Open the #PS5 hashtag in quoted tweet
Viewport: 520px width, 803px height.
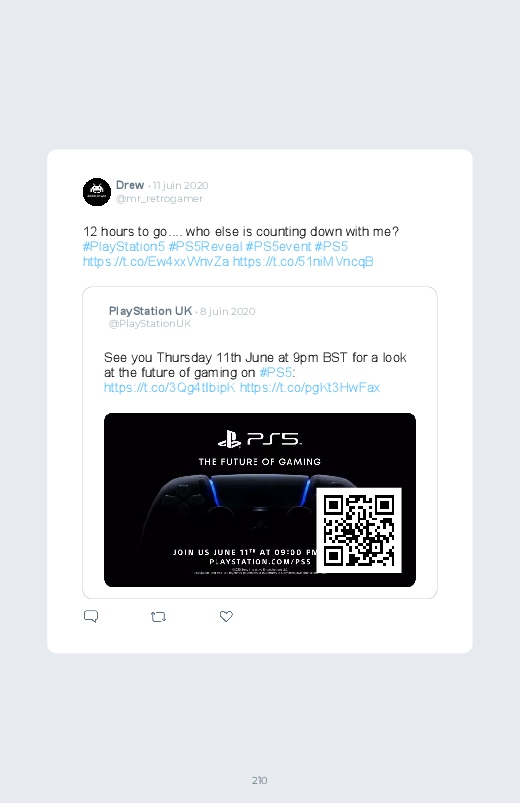click(276, 372)
